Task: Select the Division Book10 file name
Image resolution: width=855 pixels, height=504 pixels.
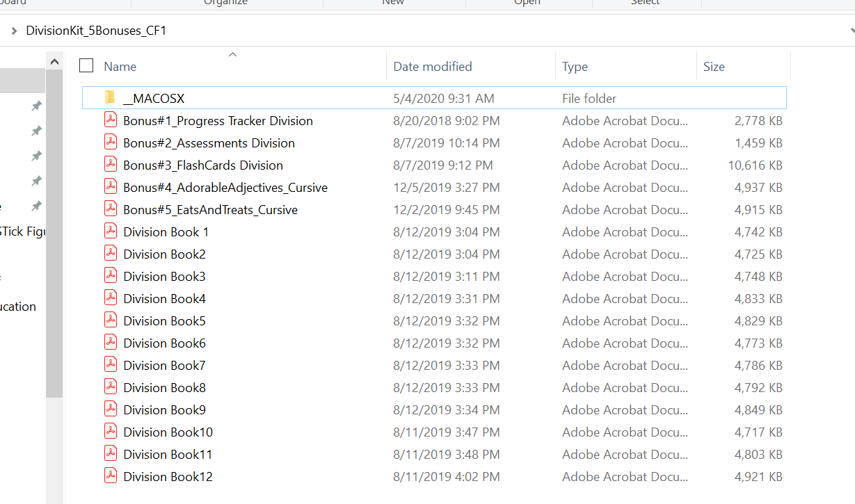Action: tap(168, 432)
